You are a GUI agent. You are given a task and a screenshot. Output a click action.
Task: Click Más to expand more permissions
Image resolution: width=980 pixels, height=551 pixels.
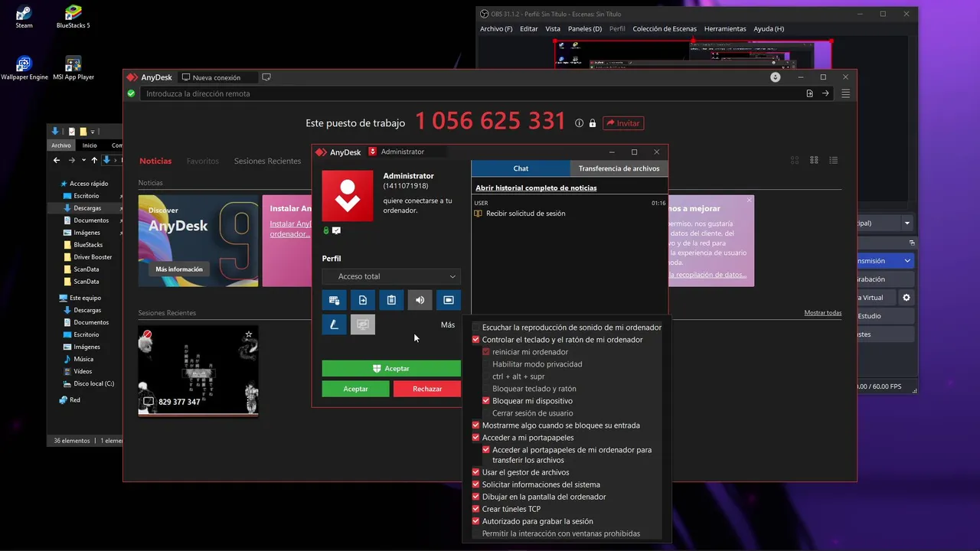coord(448,325)
